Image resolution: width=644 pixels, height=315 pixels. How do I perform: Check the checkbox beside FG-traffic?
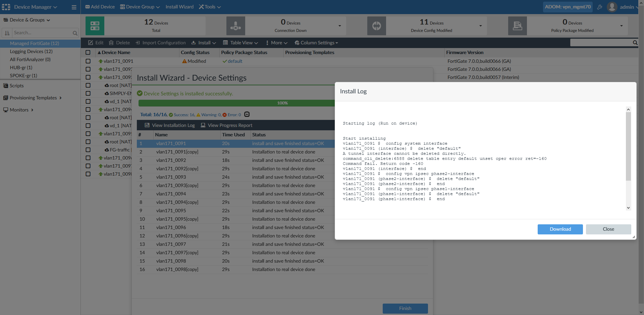[x=88, y=150]
